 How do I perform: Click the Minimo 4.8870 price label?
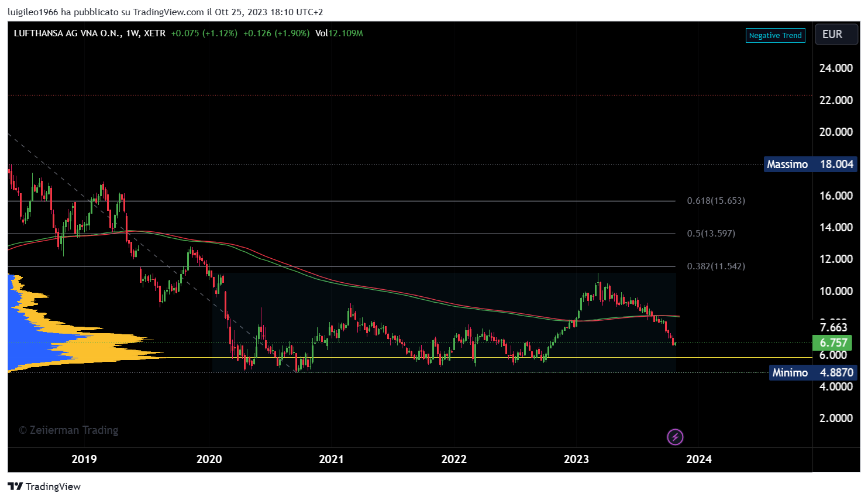[813, 372]
